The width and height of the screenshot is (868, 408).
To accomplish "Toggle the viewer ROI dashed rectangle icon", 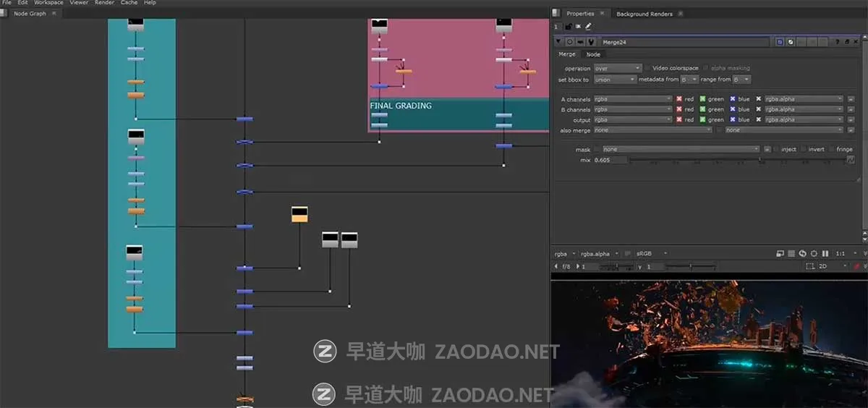I will click(x=810, y=267).
